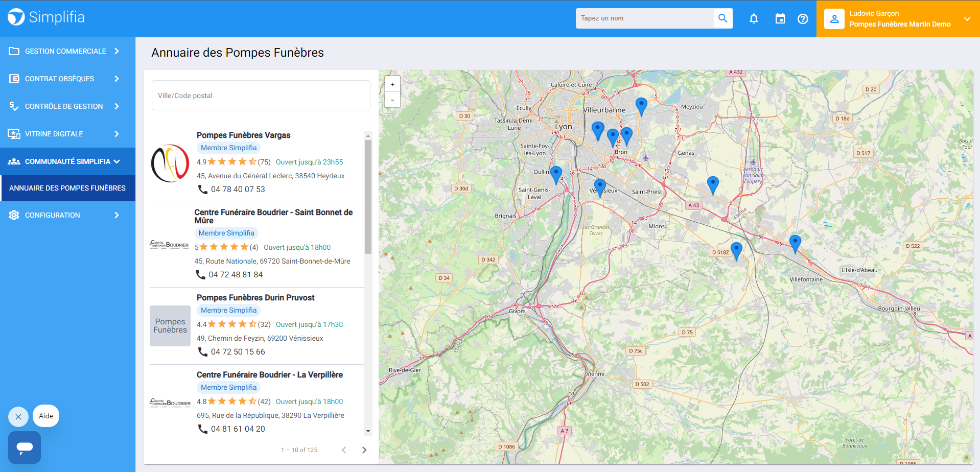Open the calendar icon

(x=780, y=19)
